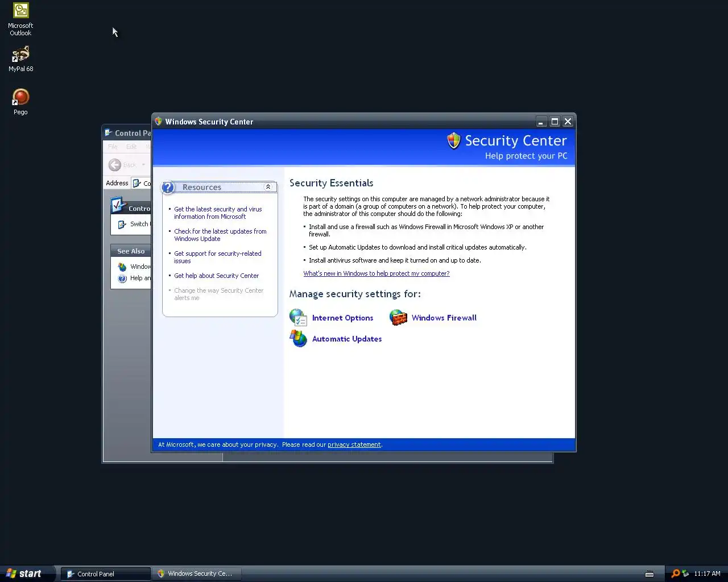The width and height of the screenshot is (728, 582).
Task: Click the Back arrow in Control Panel window
Action: click(115, 165)
